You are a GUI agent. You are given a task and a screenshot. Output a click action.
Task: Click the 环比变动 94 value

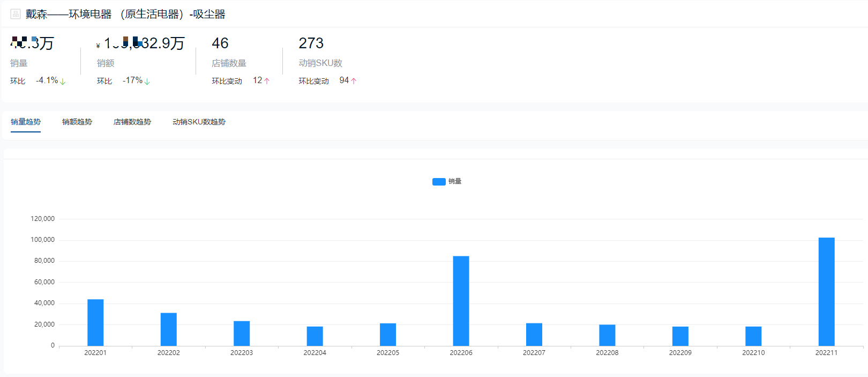(x=344, y=80)
